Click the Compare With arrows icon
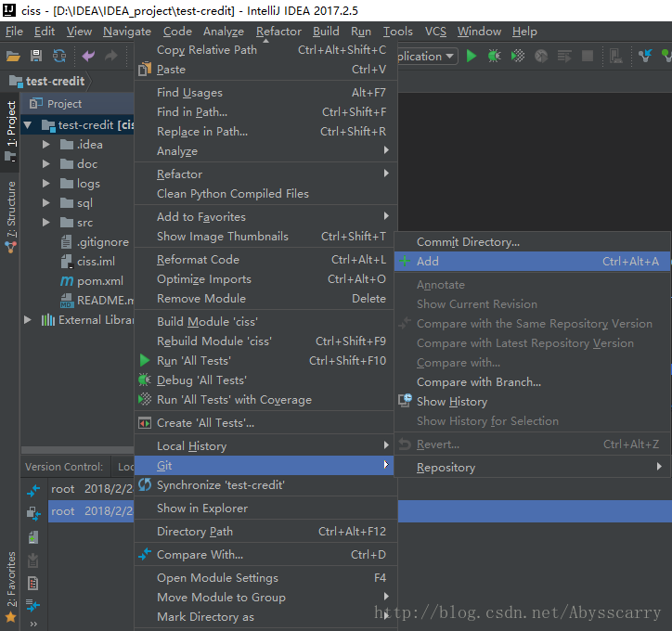672x631 pixels. [x=145, y=554]
